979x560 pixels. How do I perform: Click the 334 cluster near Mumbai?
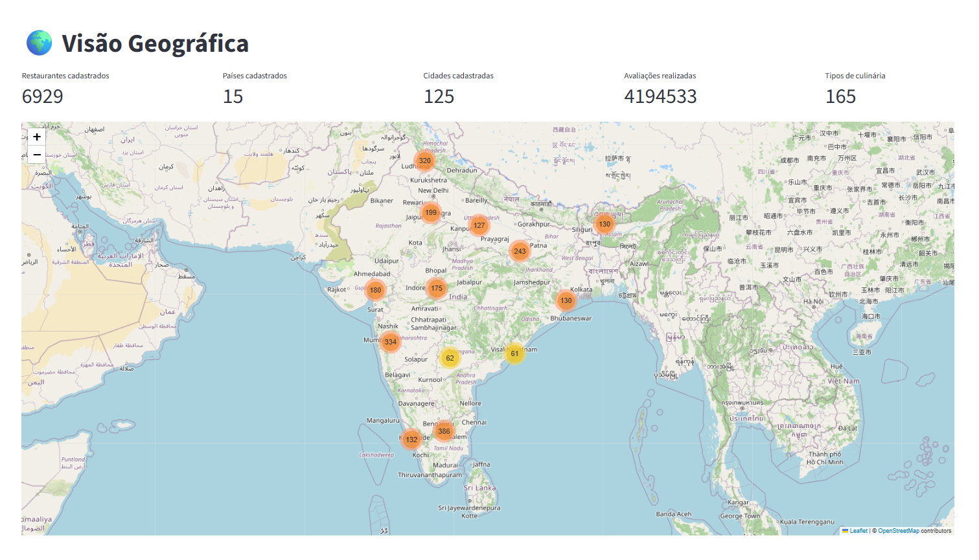pyautogui.click(x=390, y=342)
